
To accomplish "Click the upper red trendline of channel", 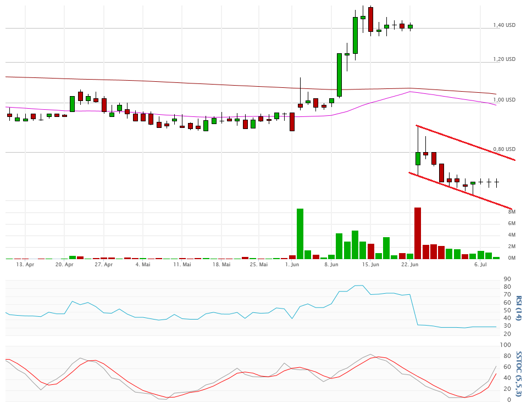I will (x=466, y=143).
